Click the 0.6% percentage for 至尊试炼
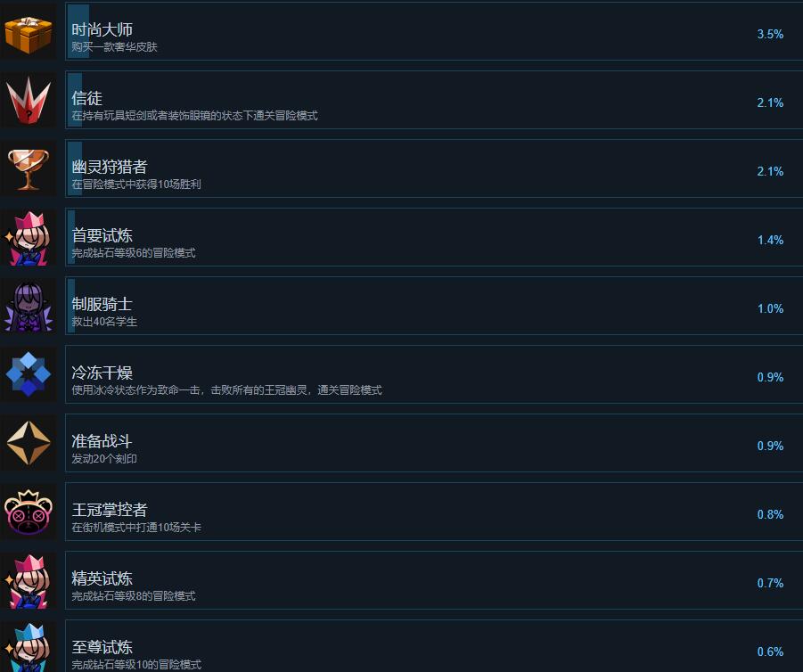The image size is (803, 672). 770,652
